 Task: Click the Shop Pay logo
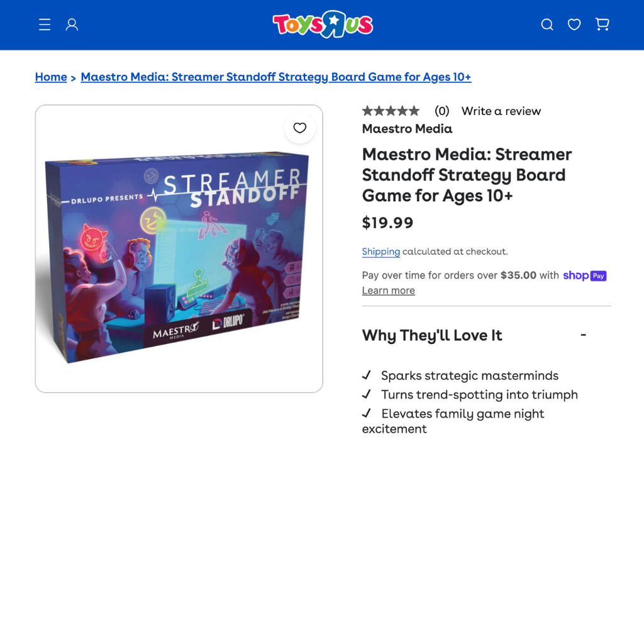coord(584,275)
